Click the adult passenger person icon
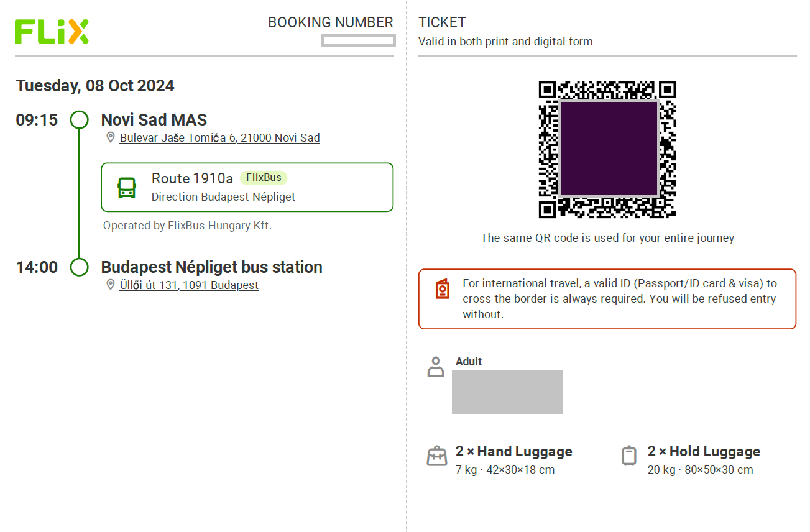This screenshot has width=810, height=532. pyautogui.click(x=436, y=367)
